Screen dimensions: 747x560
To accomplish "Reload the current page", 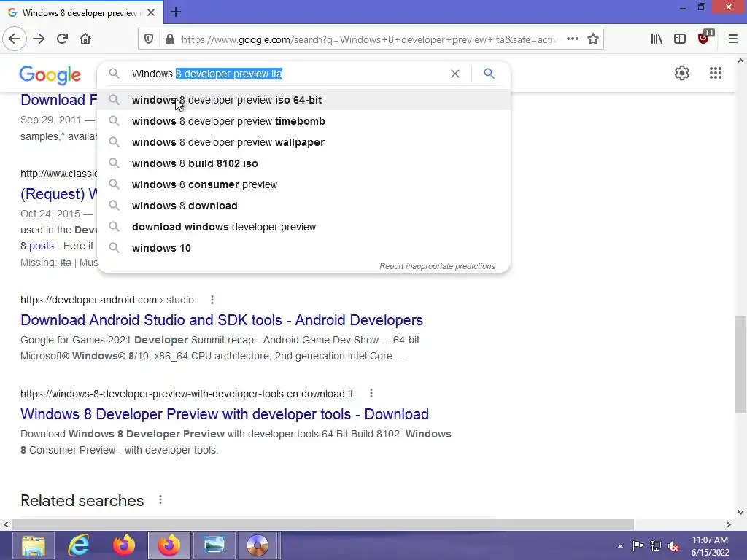I will (63, 39).
